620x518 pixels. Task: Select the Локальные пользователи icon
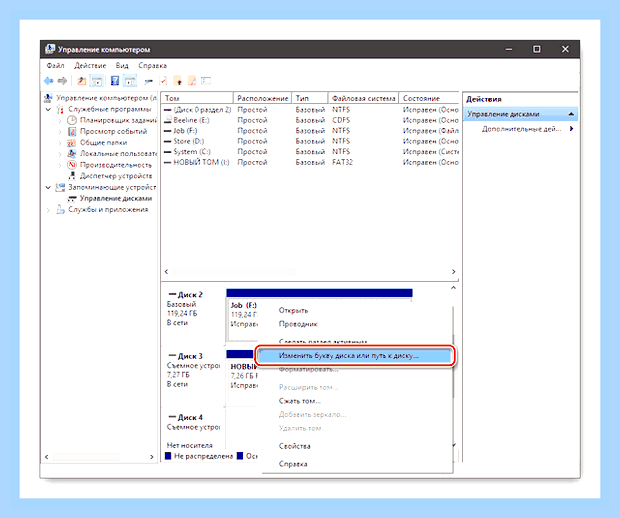coord(72,153)
